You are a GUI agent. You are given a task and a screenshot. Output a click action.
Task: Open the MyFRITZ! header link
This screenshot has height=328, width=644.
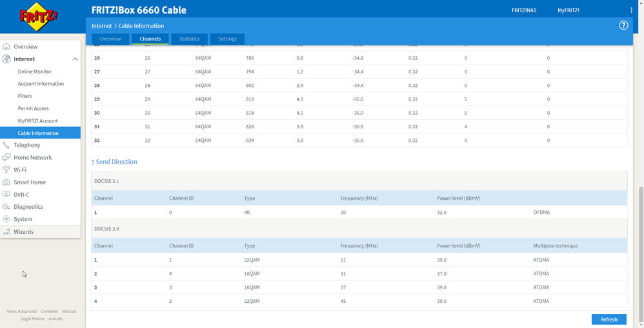click(x=569, y=10)
